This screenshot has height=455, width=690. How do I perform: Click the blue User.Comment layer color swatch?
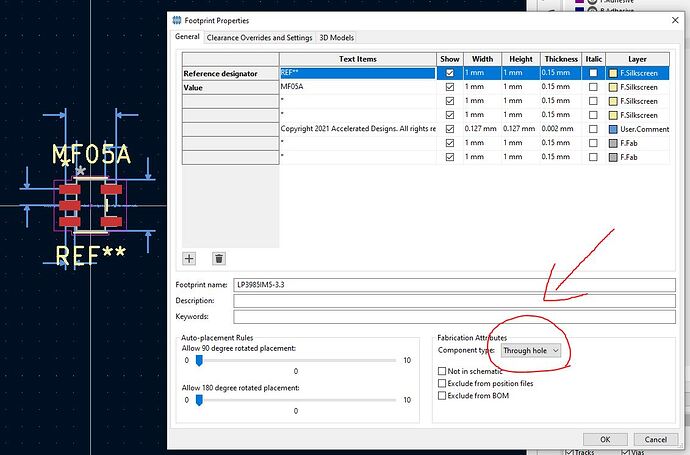[x=613, y=129]
